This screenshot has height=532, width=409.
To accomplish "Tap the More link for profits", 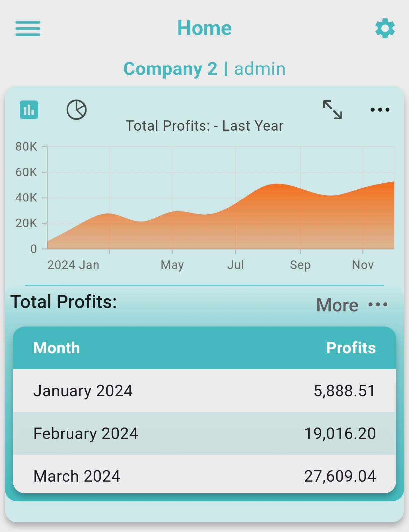I will pos(337,305).
